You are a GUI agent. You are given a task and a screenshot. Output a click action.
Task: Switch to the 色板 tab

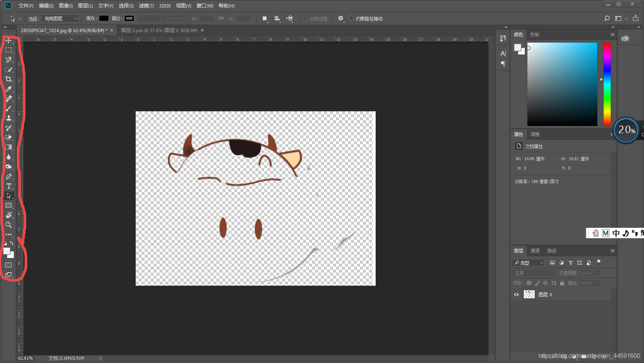[x=534, y=34]
